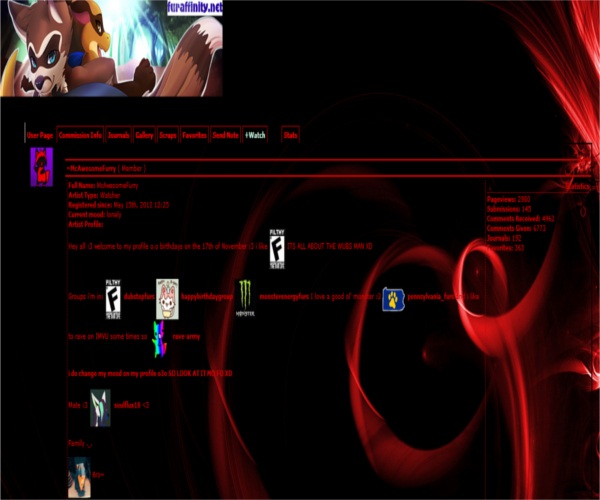Screen dimensions: 600x500
Task: Open the User Page tab
Action: pyautogui.click(x=40, y=135)
